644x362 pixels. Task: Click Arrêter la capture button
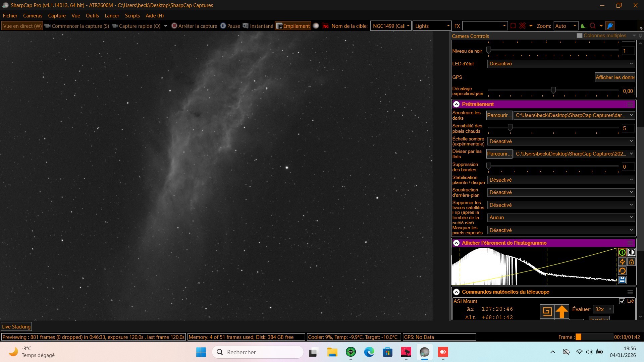pyautogui.click(x=194, y=26)
